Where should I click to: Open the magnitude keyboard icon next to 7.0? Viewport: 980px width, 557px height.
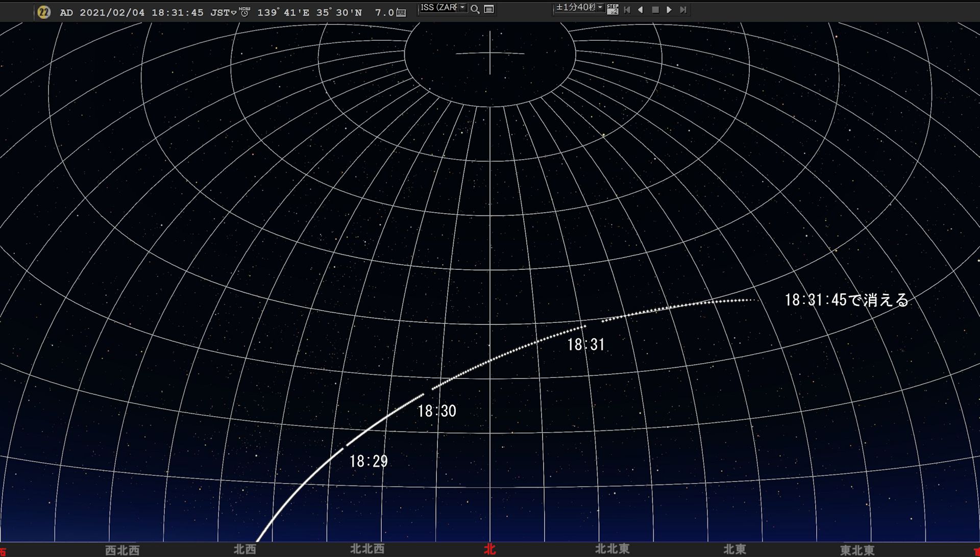click(x=401, y=13)
